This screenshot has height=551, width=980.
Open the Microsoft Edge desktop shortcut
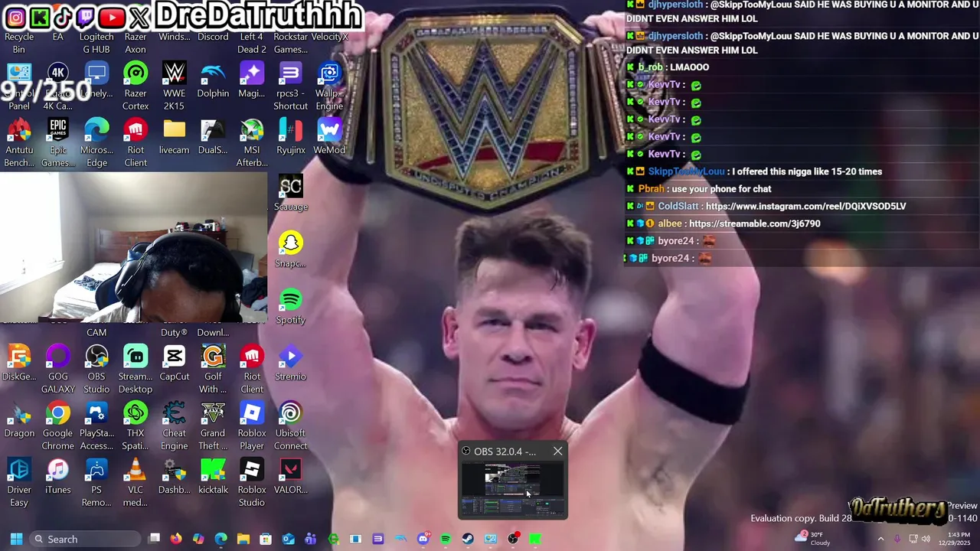point(96,142)
